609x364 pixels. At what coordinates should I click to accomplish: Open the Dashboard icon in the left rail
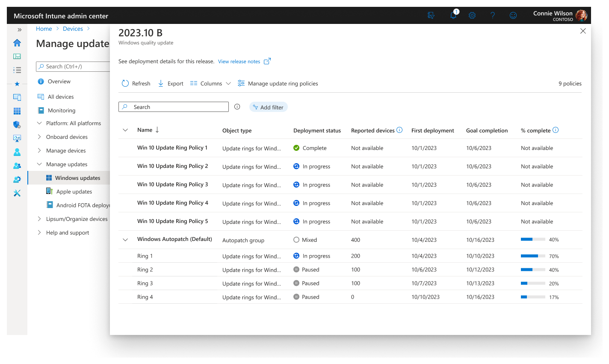tap(17, 56)
